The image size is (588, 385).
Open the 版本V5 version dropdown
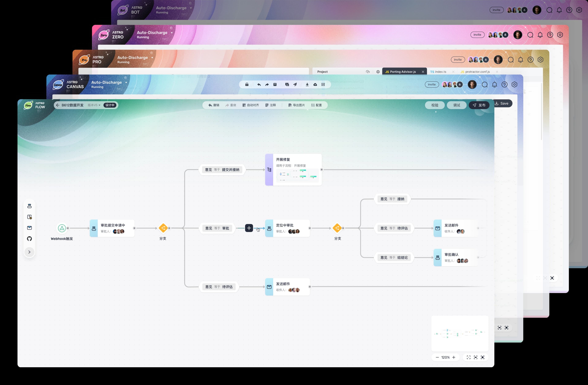(x=94, y=105)
